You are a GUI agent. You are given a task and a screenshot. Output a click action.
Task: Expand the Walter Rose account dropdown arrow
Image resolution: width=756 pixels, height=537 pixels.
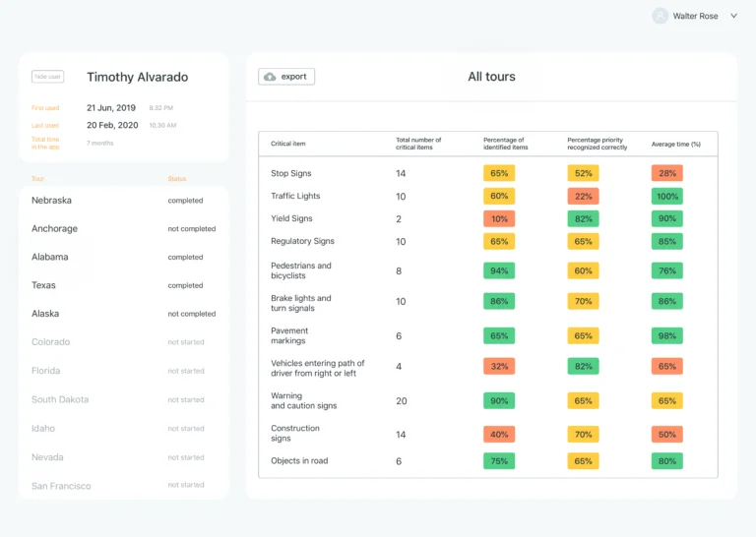click(x=733, y=16)
